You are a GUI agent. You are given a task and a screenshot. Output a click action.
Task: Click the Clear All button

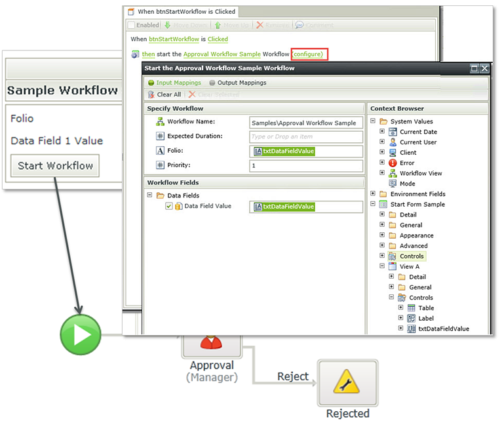pos(165,94)
